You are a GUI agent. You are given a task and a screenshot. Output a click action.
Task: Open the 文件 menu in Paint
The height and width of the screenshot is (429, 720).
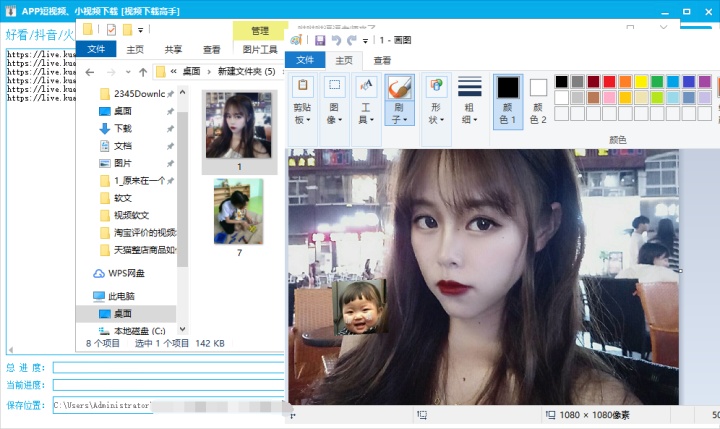point(305,60)
